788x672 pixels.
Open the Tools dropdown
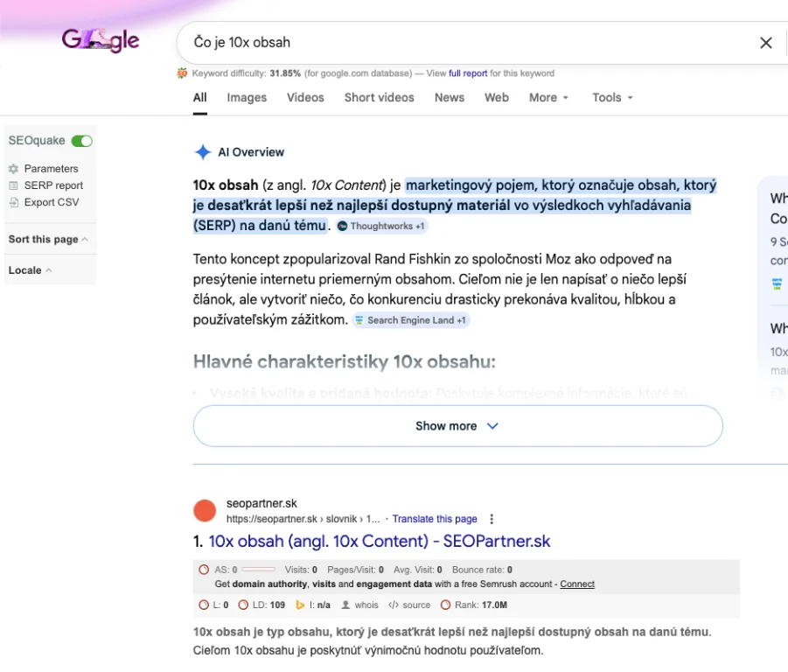(612, 98)
